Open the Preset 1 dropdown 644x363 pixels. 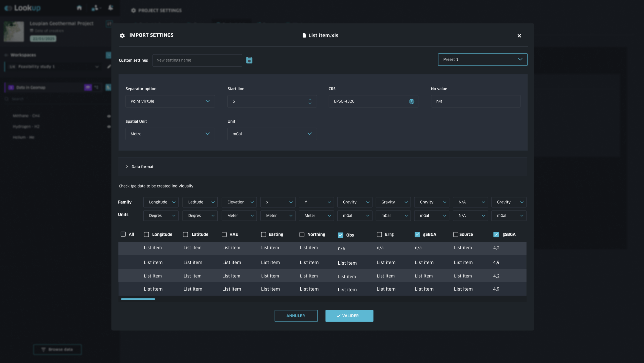pos(482,59)
